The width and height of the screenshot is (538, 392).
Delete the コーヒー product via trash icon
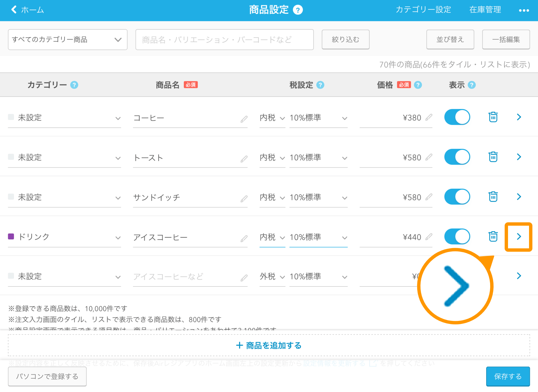pyautogui.click(x=493, y=117)
